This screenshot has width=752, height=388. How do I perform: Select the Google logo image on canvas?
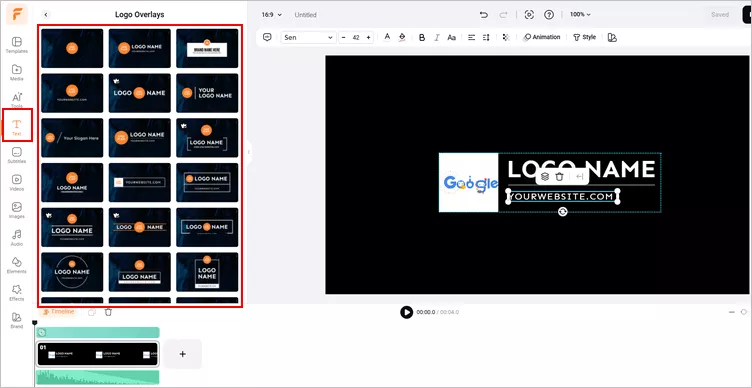[469, 182]
